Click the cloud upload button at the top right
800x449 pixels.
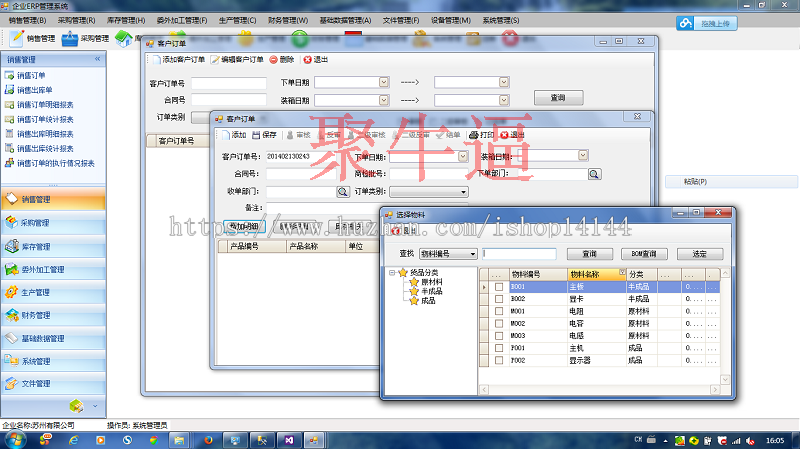pyautogui.click(x=707, y=23)
